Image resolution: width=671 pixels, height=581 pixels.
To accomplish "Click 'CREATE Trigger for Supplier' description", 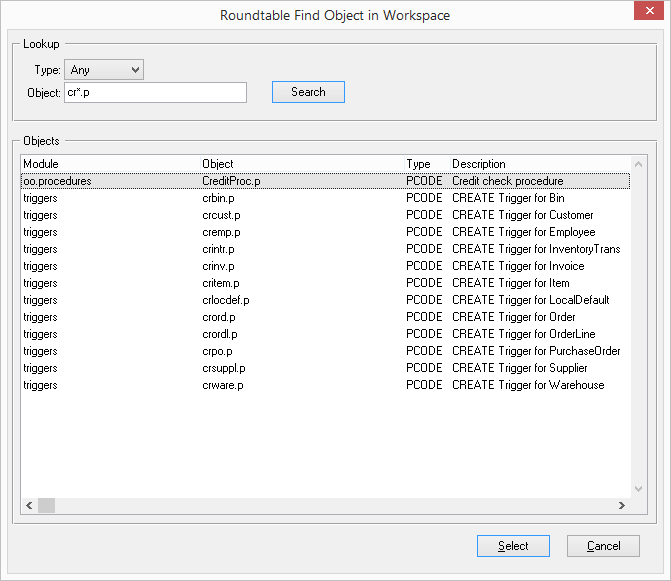I will point(520,368).
